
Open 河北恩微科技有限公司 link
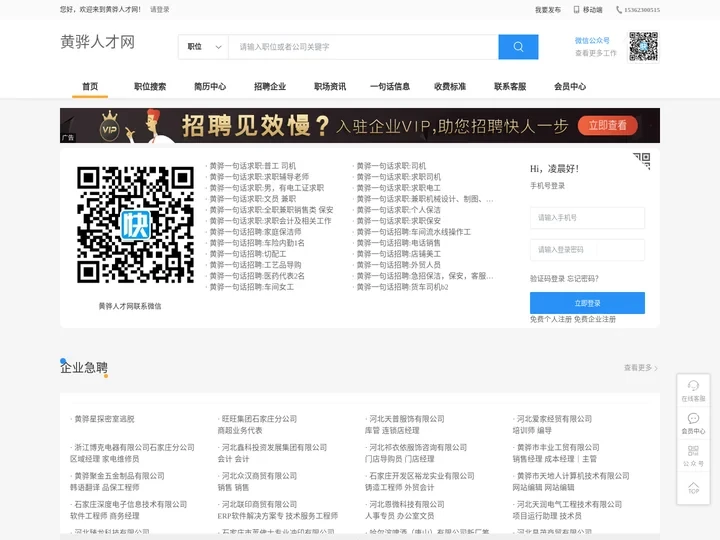[407, 504]
